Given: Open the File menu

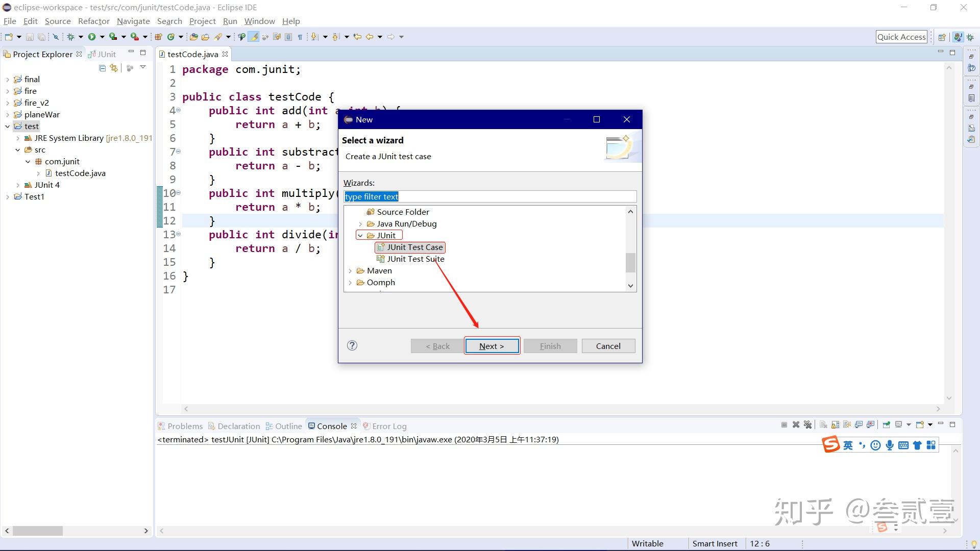Looking at the screenshot, I should click(10, 21).
